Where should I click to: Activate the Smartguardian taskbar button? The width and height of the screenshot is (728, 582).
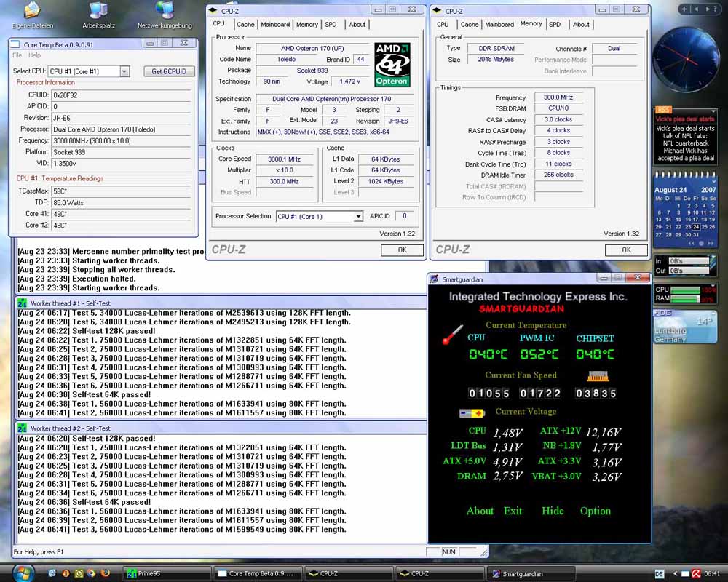point(532,574)
